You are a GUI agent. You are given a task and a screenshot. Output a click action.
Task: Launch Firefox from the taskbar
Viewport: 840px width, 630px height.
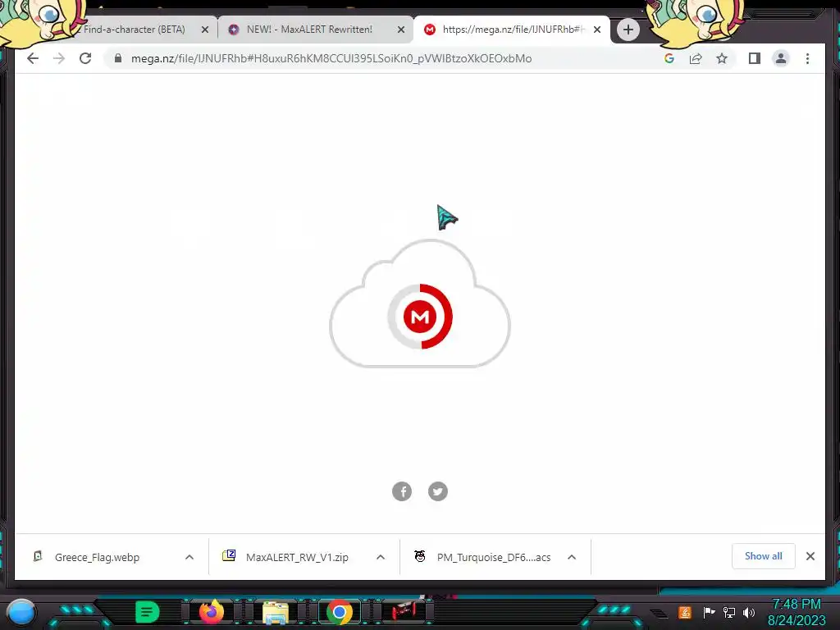[211, 612]
